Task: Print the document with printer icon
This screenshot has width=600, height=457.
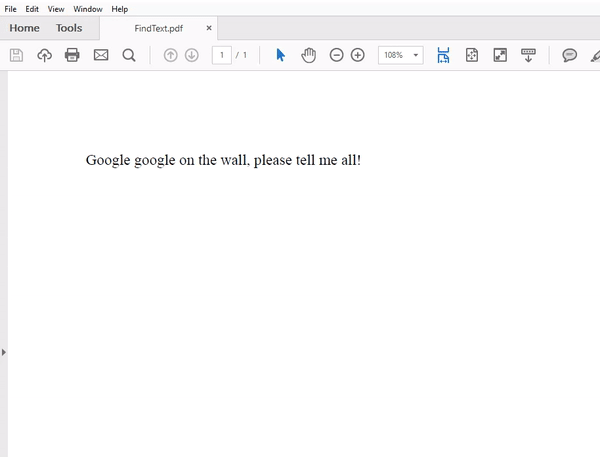Action: 72,55
